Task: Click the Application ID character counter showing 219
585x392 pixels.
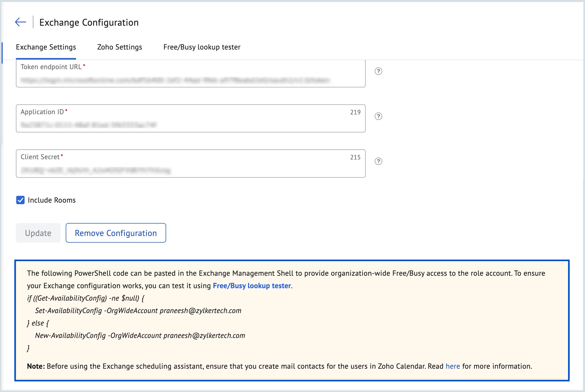Action: click(x=356, y=112)
